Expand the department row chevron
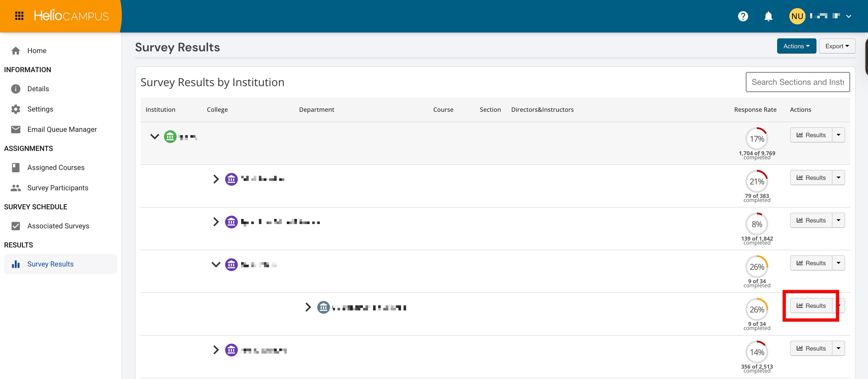 coord(308,307)
